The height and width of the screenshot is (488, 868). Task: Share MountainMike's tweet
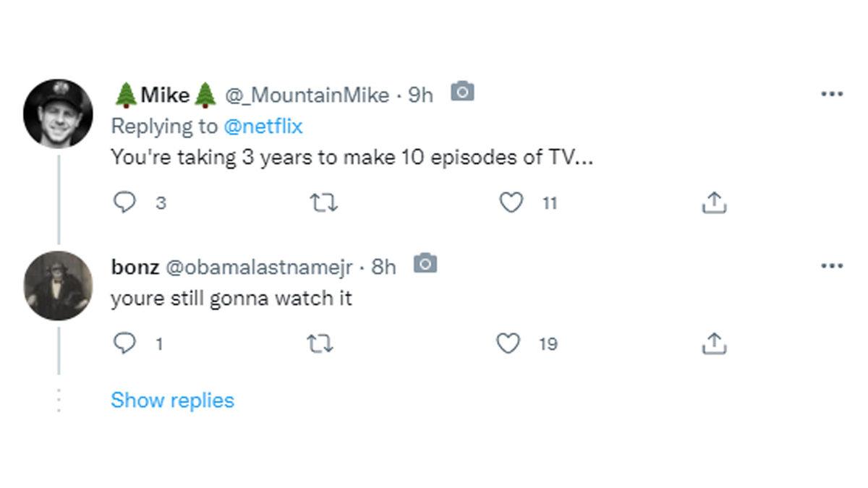[x=714, y=203]
